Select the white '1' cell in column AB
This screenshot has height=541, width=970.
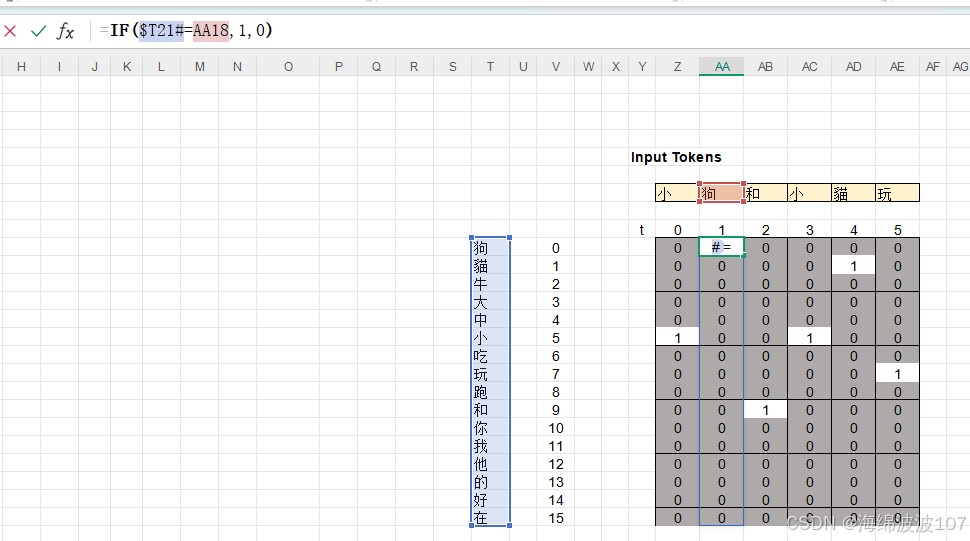(x=765, y=409)
